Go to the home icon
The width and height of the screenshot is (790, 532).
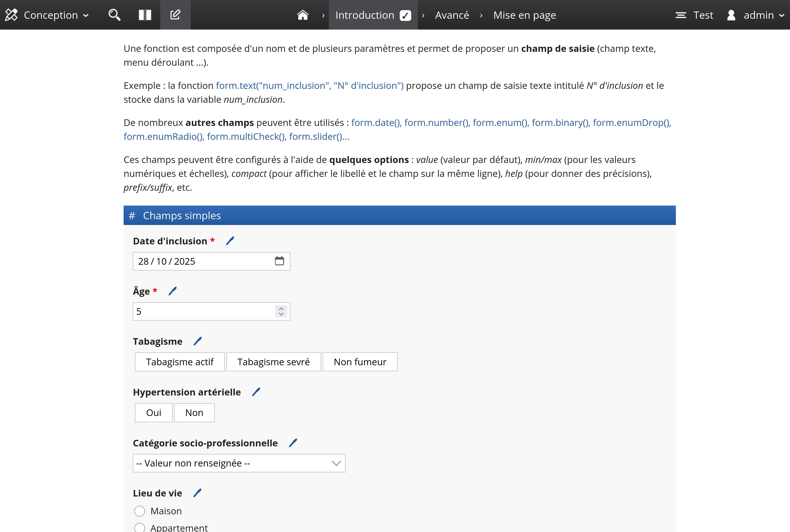(302, 15)
